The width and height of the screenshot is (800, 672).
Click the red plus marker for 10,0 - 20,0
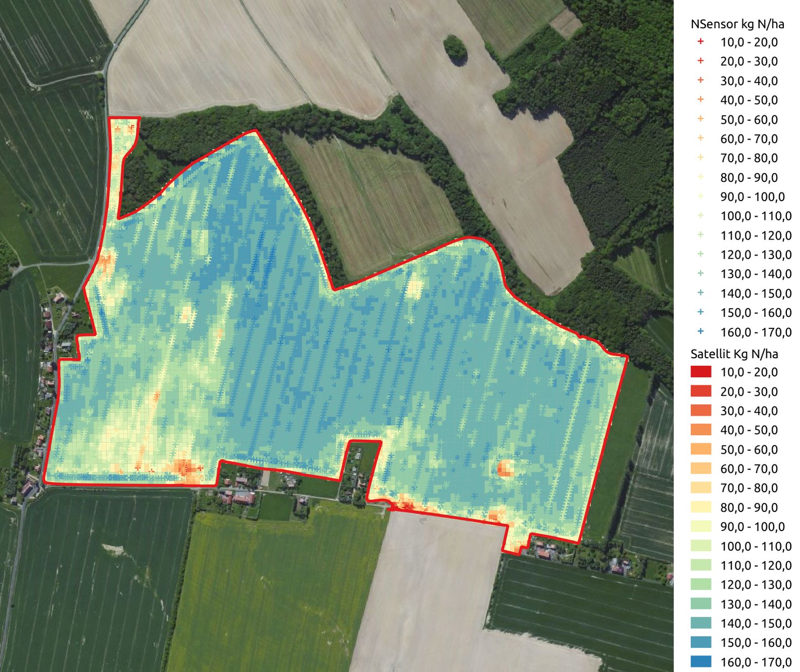tap(701, 42)
